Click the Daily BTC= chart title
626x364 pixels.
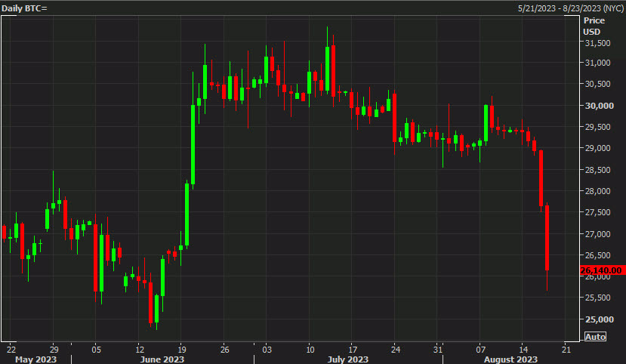point(24,8)
